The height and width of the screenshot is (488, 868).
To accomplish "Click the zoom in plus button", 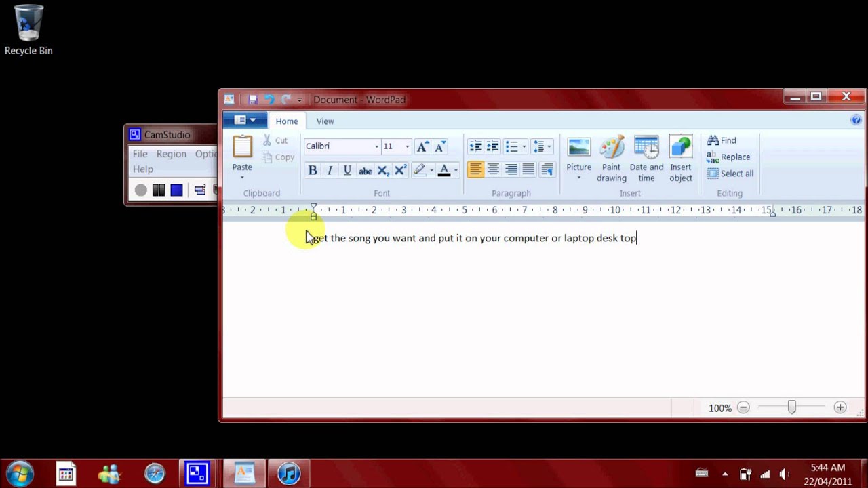I will [x=840, y=407].
